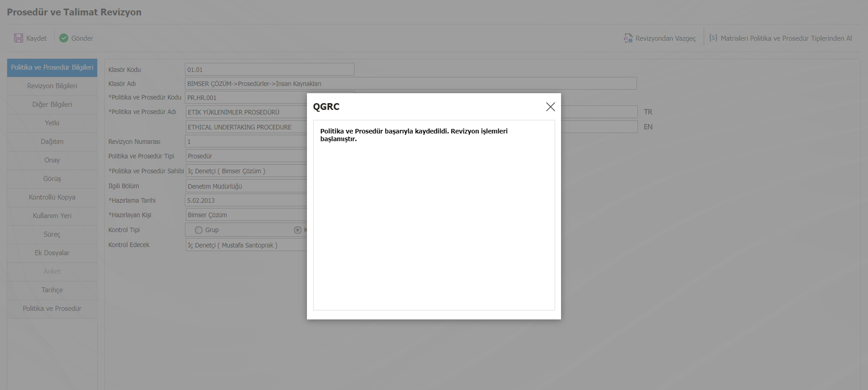The width and height of the screenshot is (868, 390).
Task: Close the QGRC dialog with the X
Action: 550,107
